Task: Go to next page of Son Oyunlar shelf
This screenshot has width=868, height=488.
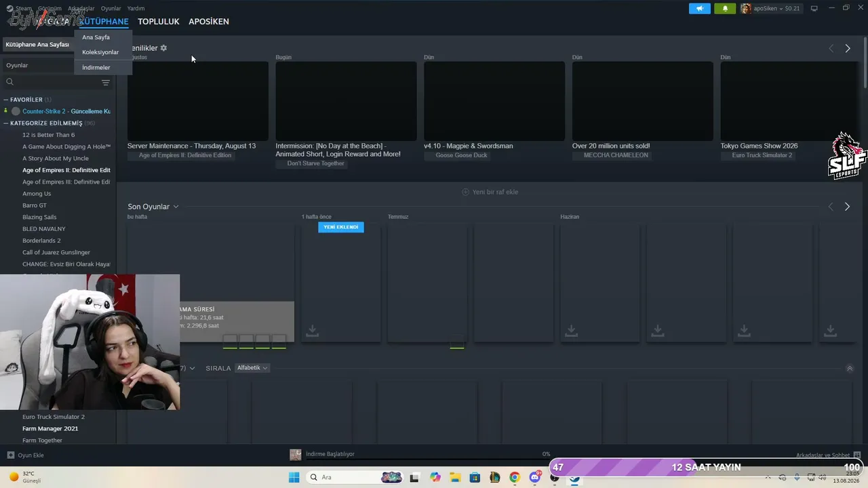Action: click(x=847, y=207)
